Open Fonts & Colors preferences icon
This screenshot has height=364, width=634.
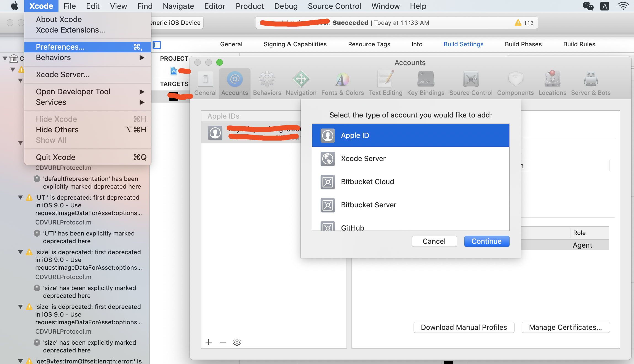click(x=342, y=79)
